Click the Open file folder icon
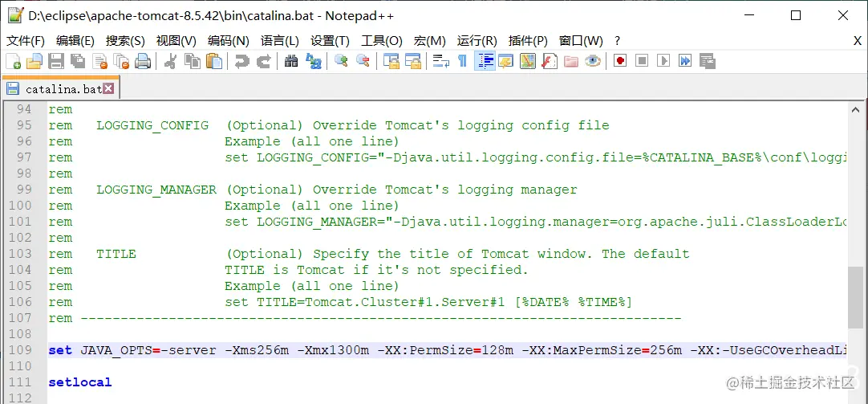Viewport: 868px width, 404px height. coord(34,61)
